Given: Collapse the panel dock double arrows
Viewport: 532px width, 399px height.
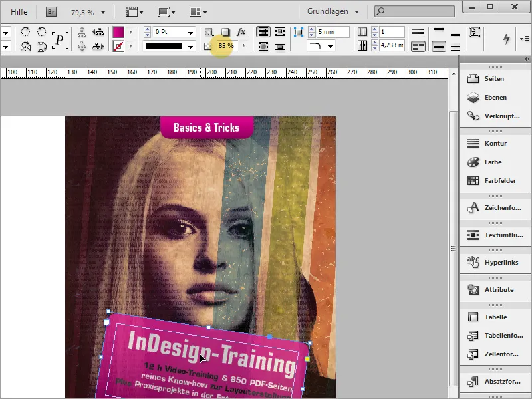Looking at the screenshot, I should (x=527, y=59).
